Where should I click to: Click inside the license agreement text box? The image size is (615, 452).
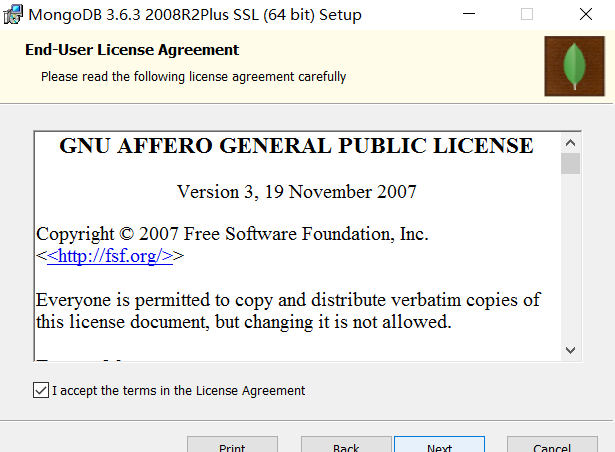297,246
